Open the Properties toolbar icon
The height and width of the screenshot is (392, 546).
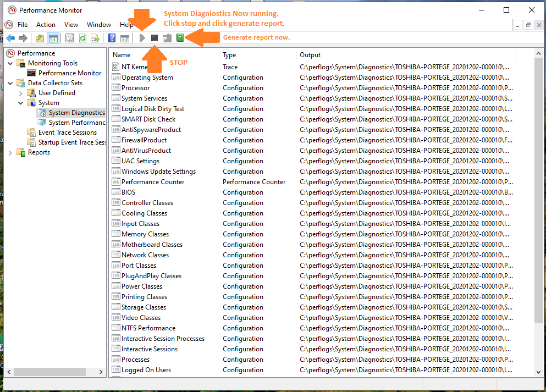coord(70,38)
